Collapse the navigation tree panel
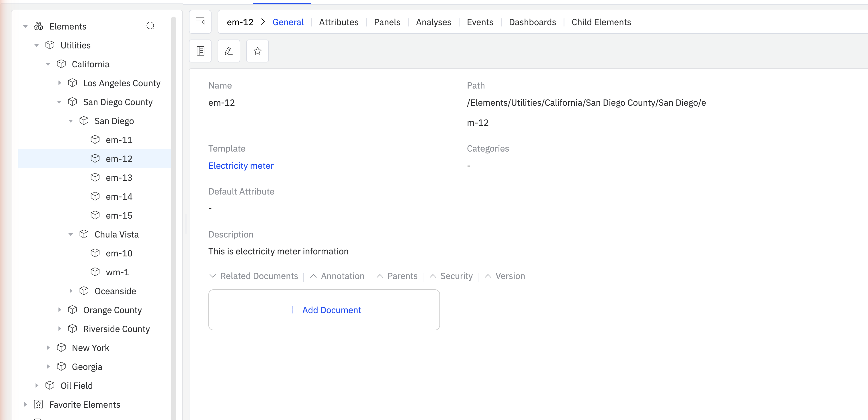The image size is (868, 420). point(200,21)
